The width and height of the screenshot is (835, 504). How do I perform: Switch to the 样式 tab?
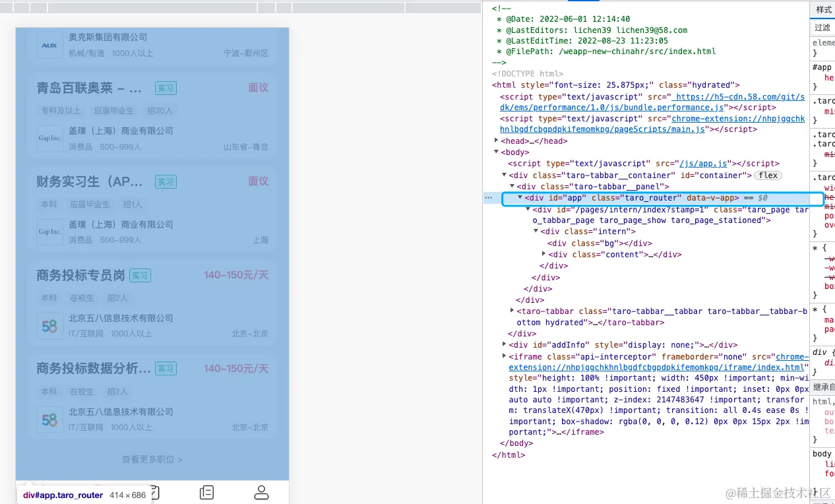click(824, 10)
